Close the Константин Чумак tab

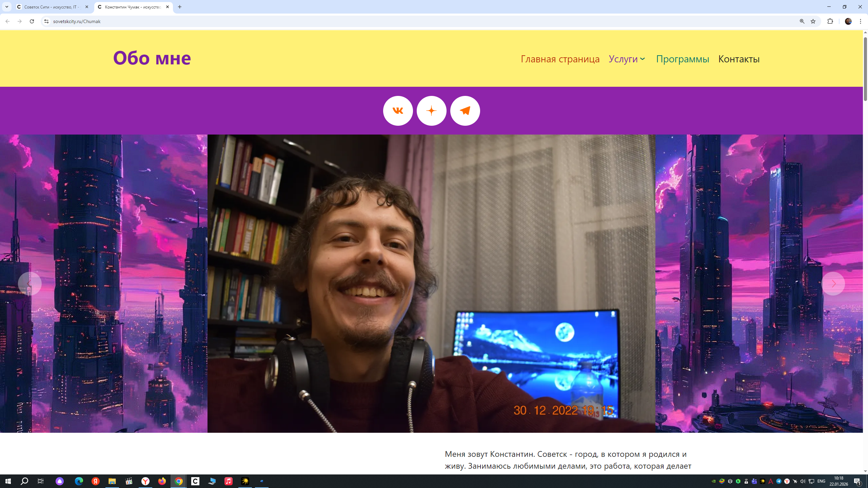click(167, 7)
